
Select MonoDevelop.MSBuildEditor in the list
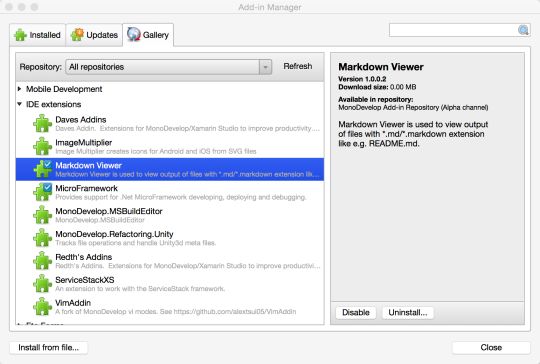tap(170, 215)
